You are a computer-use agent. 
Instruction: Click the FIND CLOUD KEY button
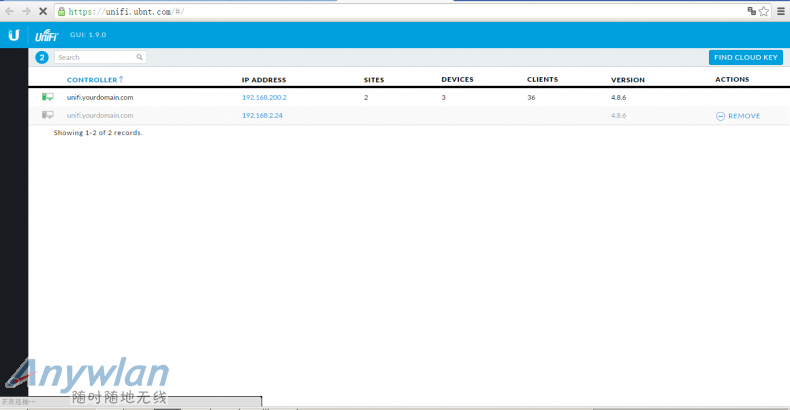click(746, 57)
